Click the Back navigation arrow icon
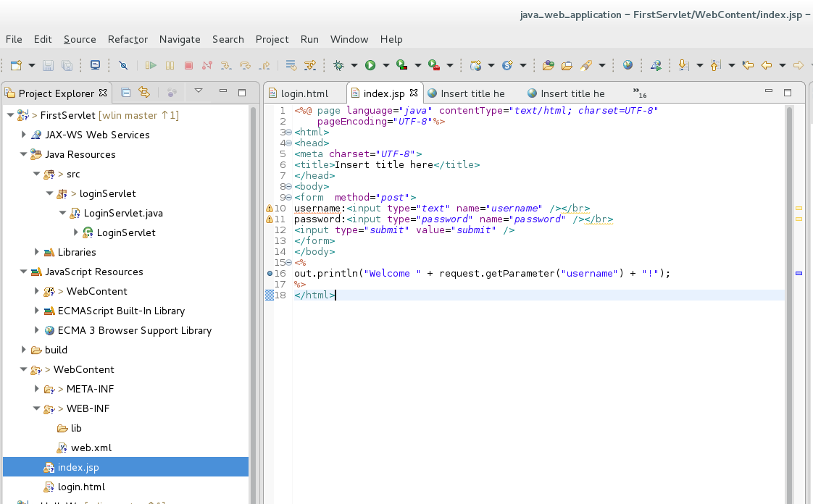This screenshot has height=504, width=813. [x=767, y=65]
